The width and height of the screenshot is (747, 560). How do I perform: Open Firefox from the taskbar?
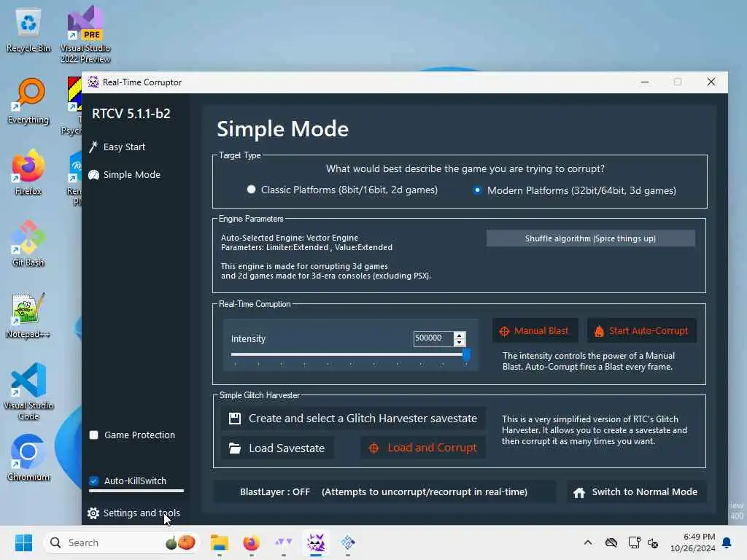point(251,542)
